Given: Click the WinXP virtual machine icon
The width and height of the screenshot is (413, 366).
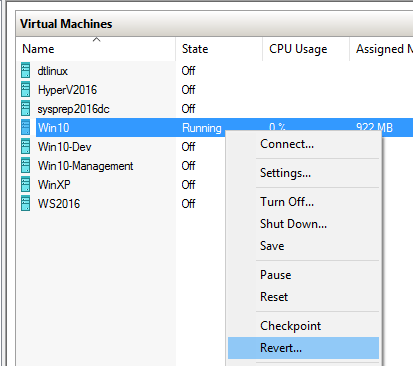Looking at the screenshot, I should 25,184.
